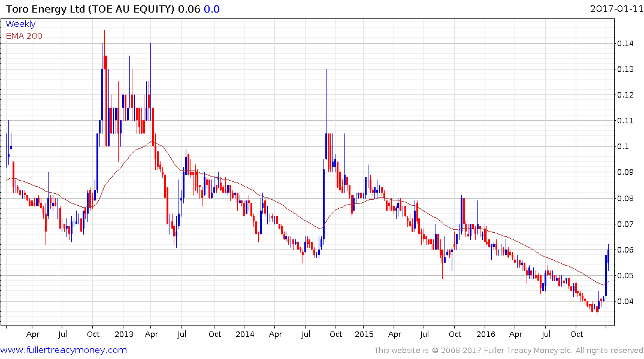Click the y-axis label '0.13'
The image size is (644, 359).
(x=625, y=69)
